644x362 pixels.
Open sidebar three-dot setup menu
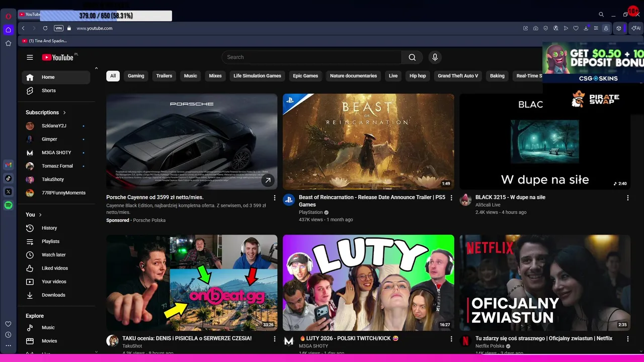[x=8, y=345]
